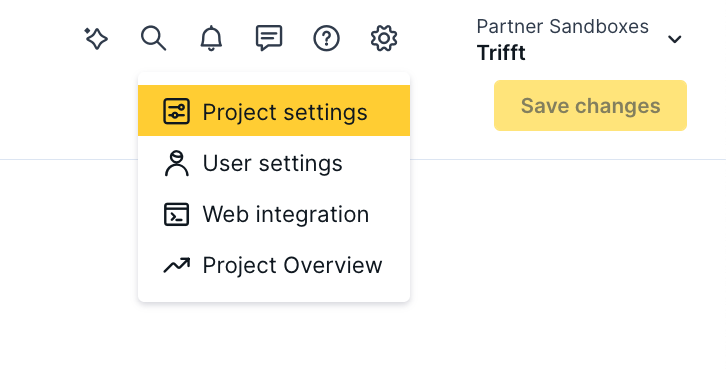Expand the project switcher chevron arrow
The height and width of the screenshot is (372, 726).
click(675, 39)
